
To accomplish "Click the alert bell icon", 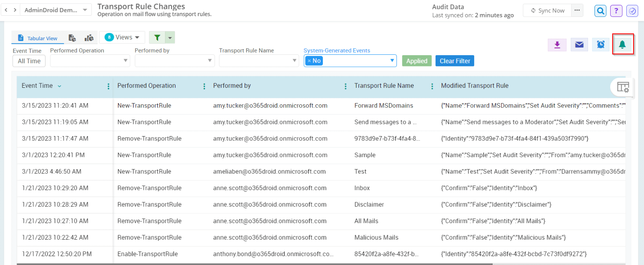I will coord(622,44).
